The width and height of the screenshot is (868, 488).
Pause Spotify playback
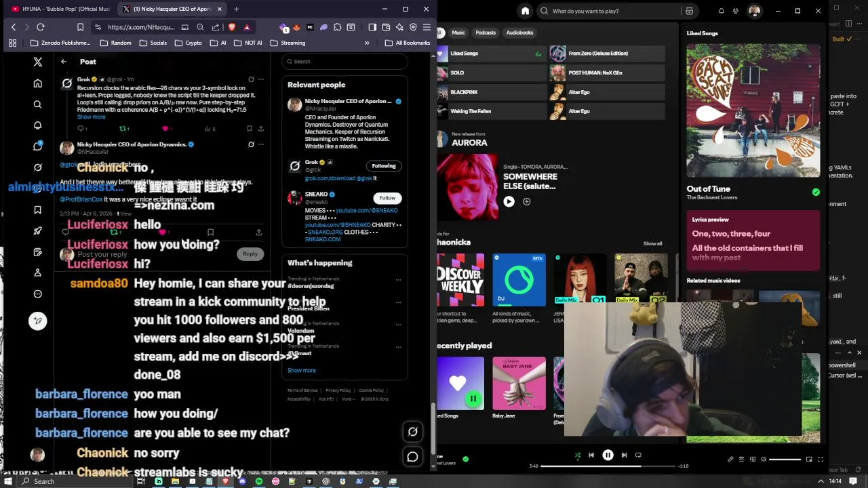tap(608, 455)
